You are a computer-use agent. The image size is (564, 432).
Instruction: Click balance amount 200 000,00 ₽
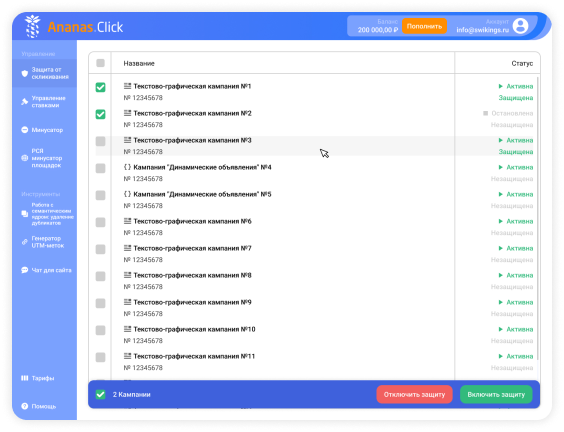click(x=378, y=30)
